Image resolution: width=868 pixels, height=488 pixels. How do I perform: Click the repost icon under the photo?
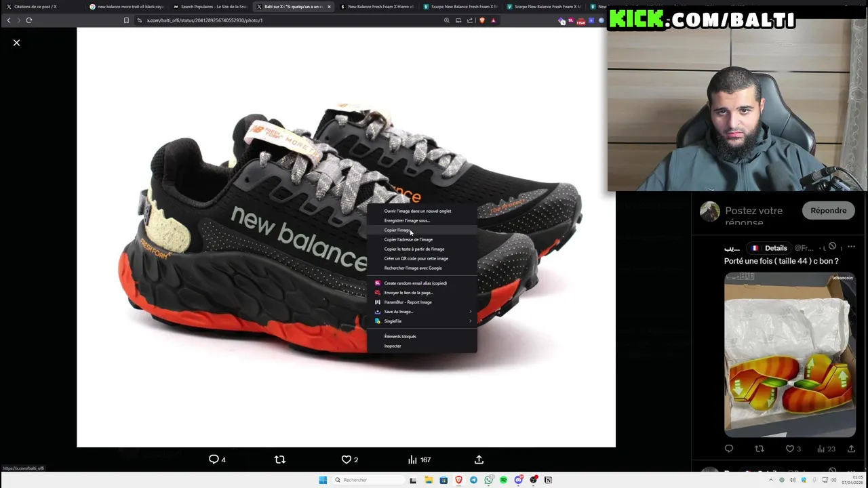coord(280,460)
